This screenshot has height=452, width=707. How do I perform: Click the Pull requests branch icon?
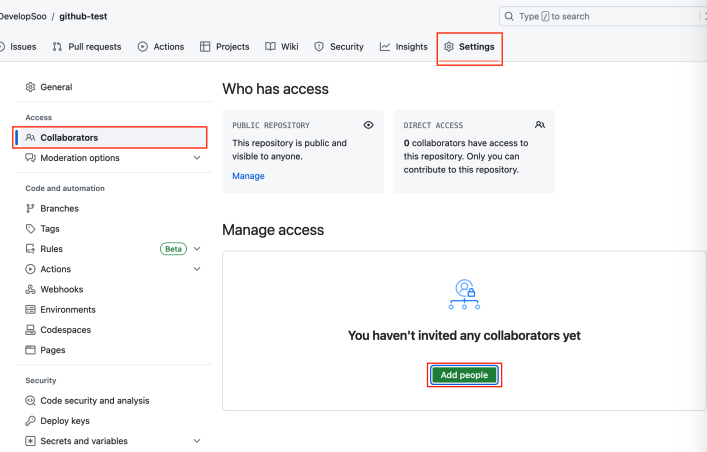click(x=57, y=46)
